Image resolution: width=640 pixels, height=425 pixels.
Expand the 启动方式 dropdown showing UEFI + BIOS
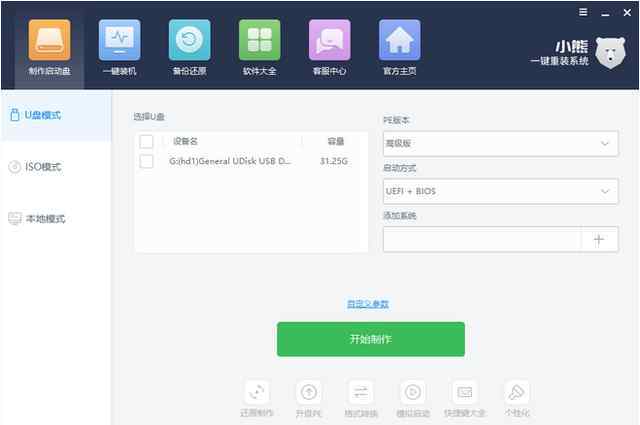point(500,191)
